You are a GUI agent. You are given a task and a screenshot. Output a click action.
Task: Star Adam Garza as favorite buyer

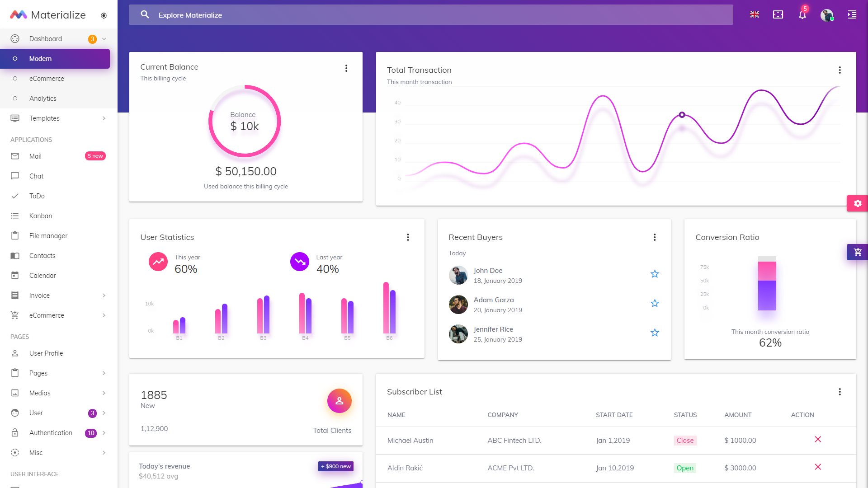tap(655, 303)
